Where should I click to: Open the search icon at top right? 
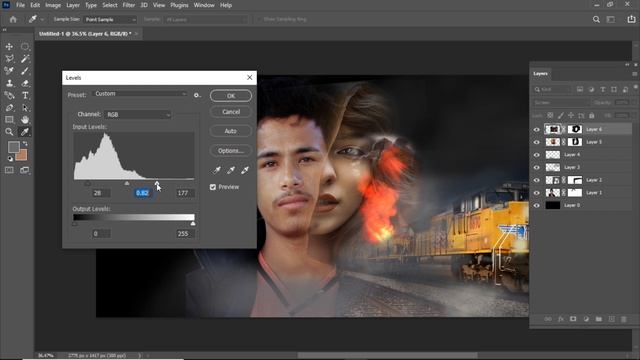click(x=596, y=19)
